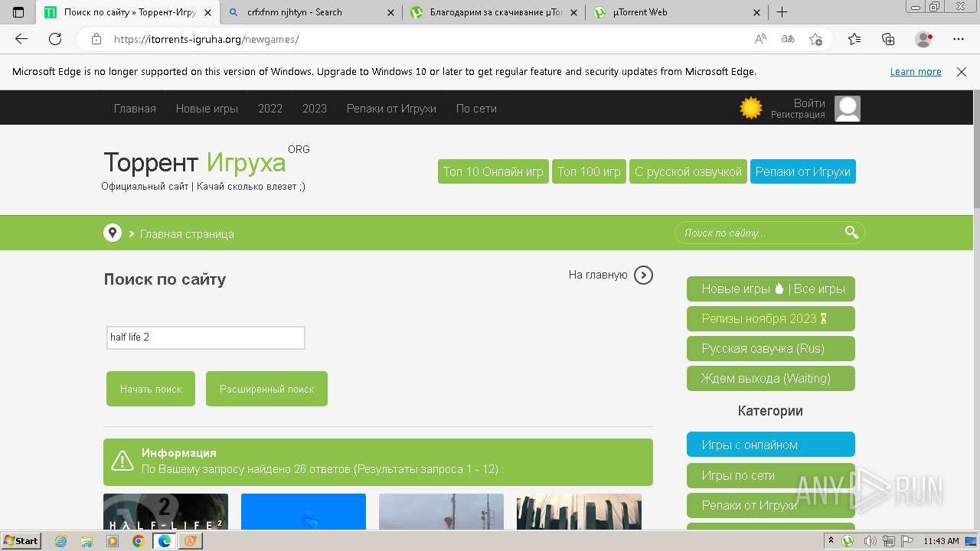Open a new browser tab
980x551 pixels.
pyautogui.click(x=782, y=12)
